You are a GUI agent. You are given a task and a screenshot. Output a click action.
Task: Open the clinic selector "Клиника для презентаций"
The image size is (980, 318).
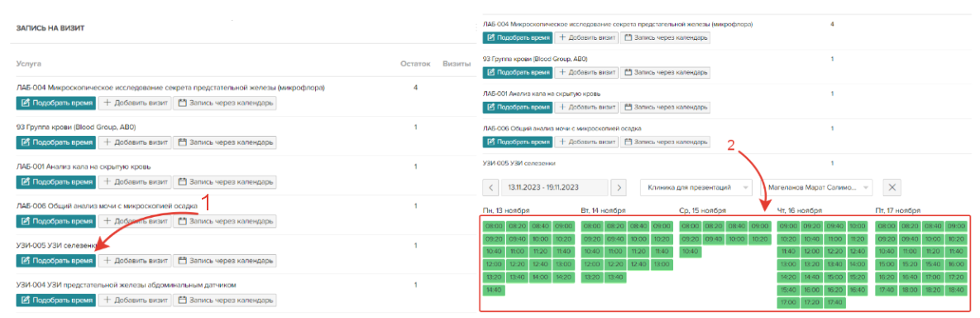pos(697,187)
